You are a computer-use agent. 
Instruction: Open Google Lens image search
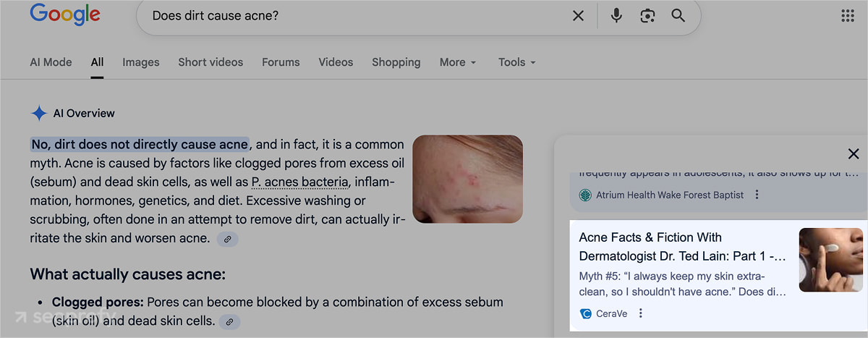[x=647, y=16]
